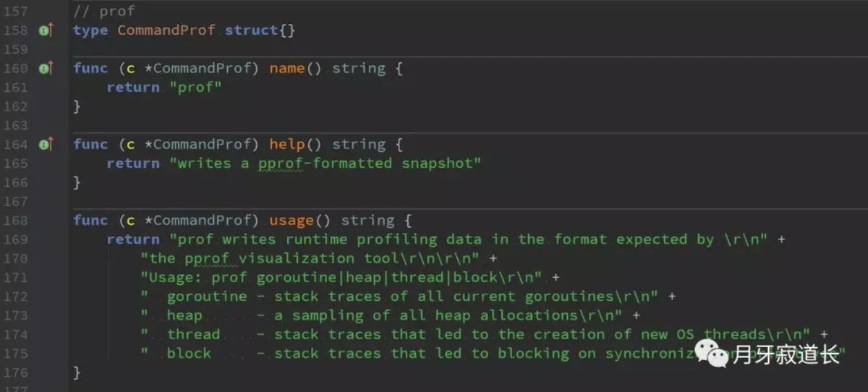Click the CommandProf type name on the struct line

(x=166, y=30)
